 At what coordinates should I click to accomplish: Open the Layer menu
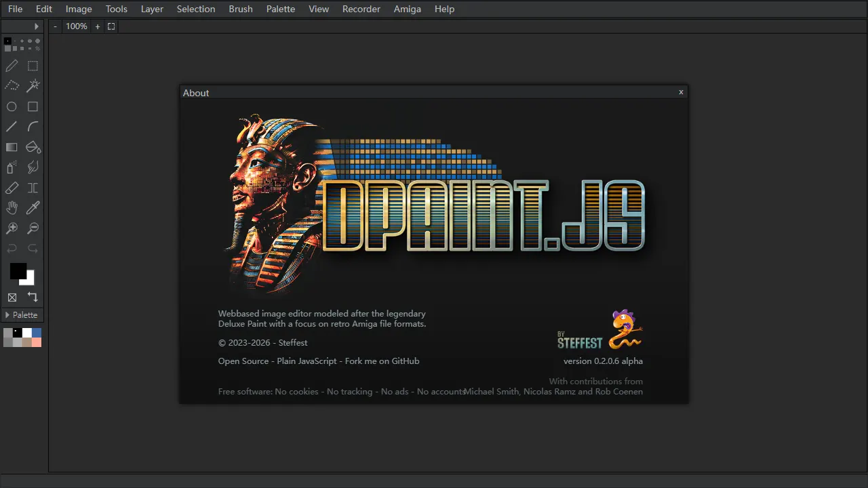tap(152, 9)
